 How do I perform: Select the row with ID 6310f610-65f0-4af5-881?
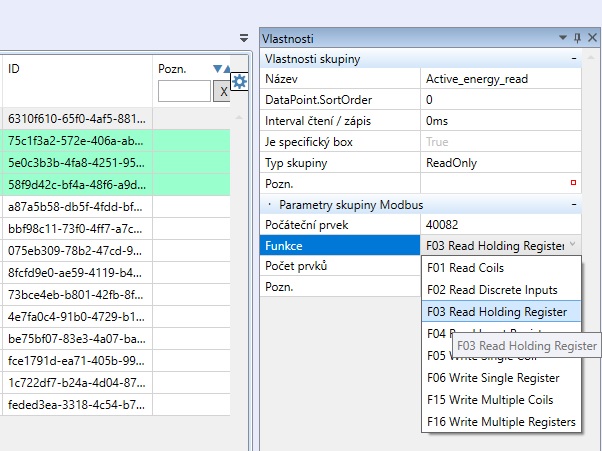tap(76, 117)
